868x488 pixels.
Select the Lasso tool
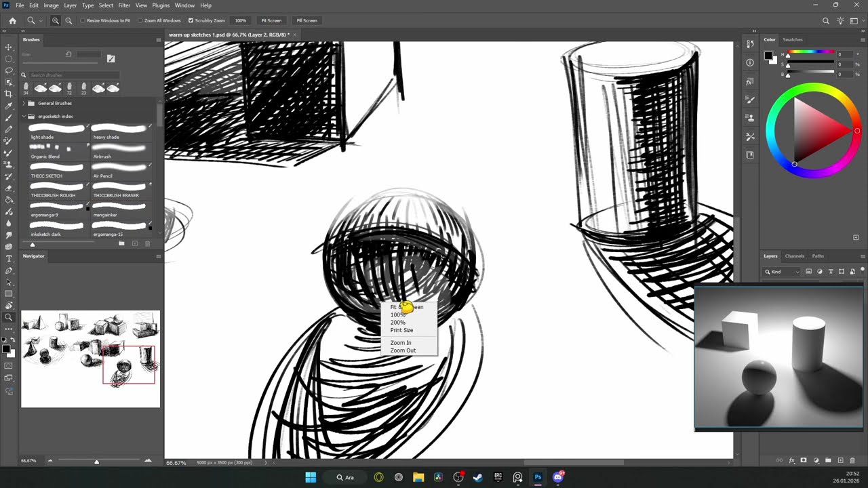(9, 70)
